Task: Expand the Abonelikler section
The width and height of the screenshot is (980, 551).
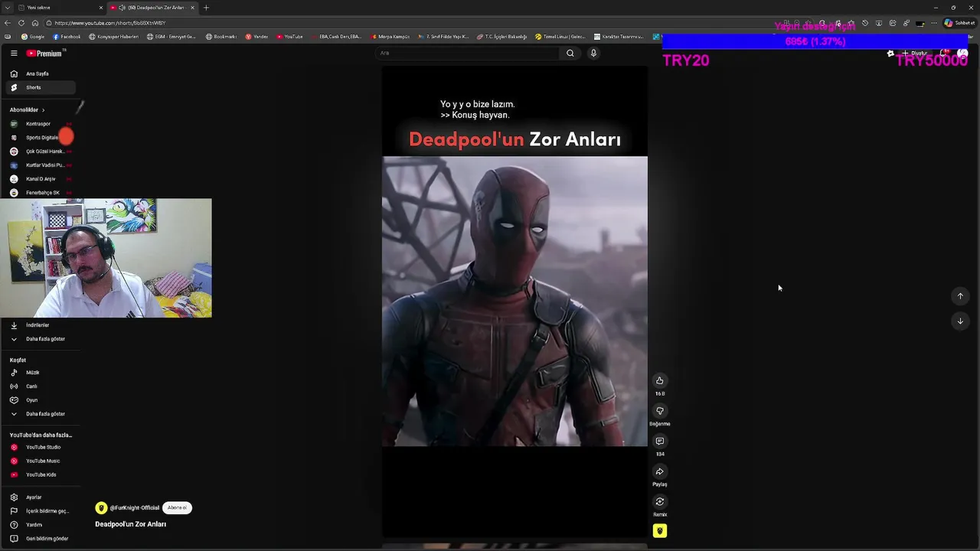Action: pos(28,109)
